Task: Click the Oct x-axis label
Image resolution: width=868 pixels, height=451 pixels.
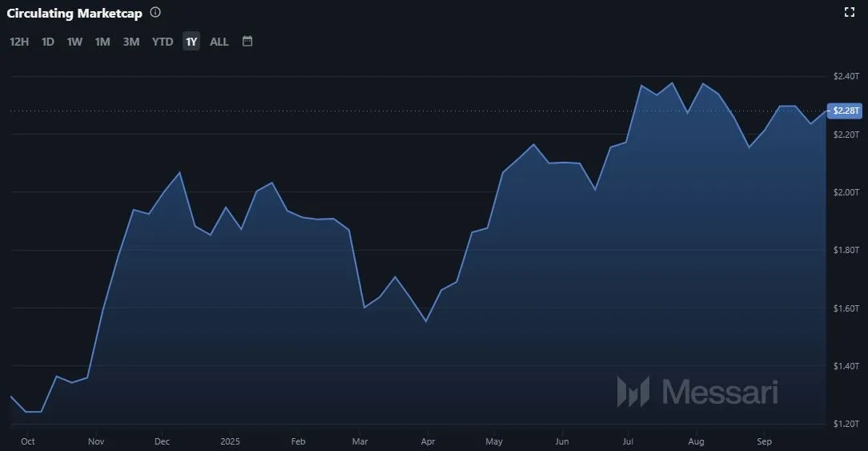Action: coord(28,441)
